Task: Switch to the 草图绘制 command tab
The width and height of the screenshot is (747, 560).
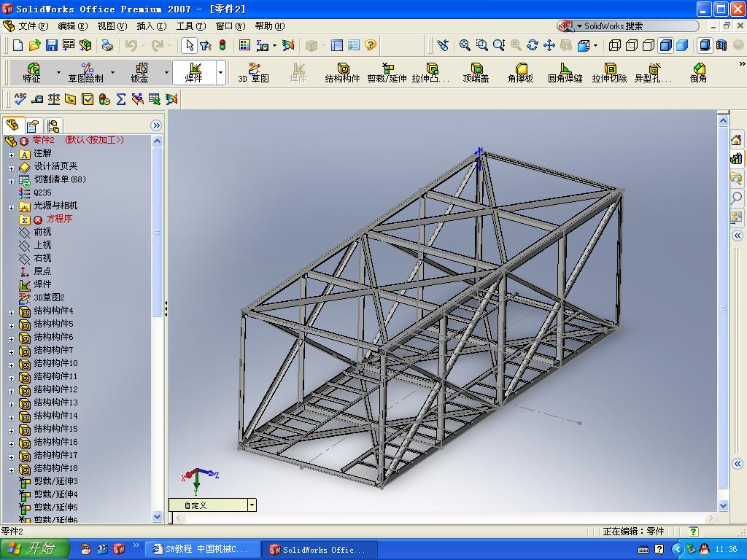Action: (86, 72)
